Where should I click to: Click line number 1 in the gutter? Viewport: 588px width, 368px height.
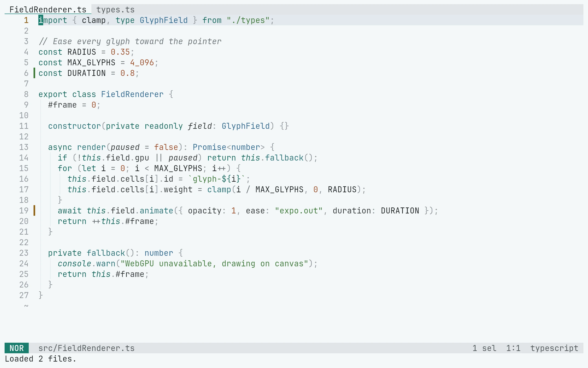(x=26, y=20)
